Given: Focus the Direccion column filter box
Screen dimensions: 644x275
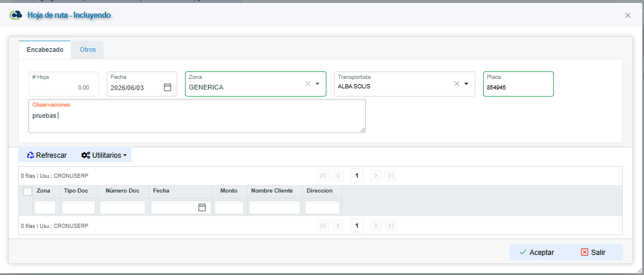Looking at the screenshot, I should click(322, 207).
